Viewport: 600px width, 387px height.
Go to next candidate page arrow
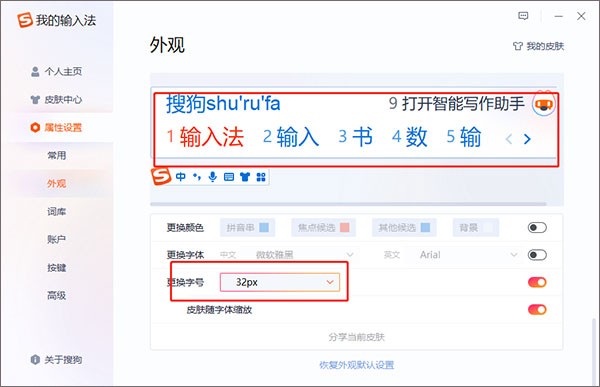(x=527, y=139)
